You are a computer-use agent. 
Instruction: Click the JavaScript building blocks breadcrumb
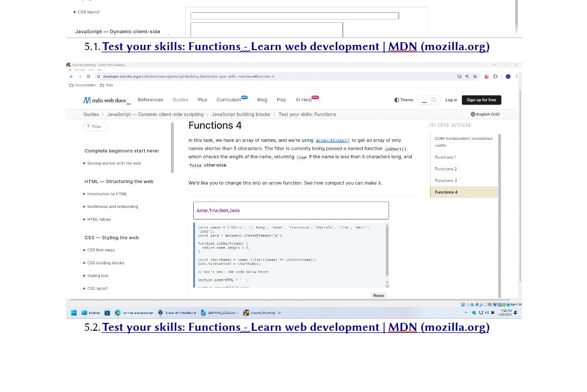(241, 114)
